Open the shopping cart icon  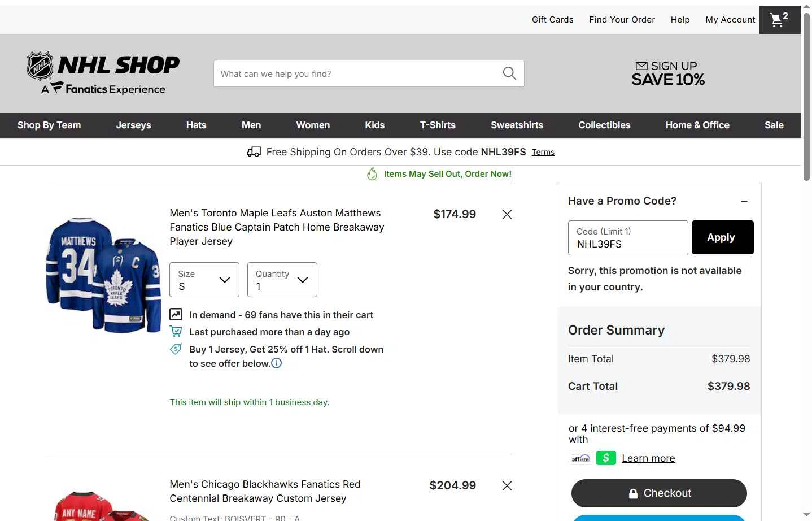(780, 20)
